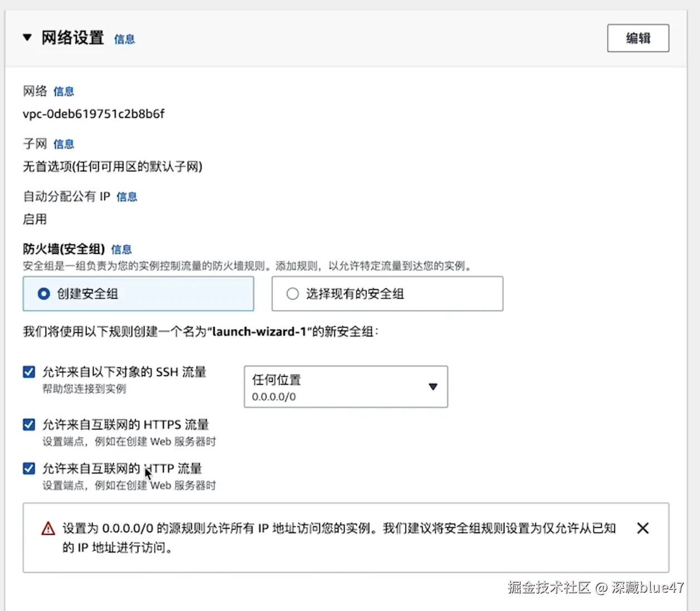Open 信息 link beside 防火墙(安全组)
The width and height of the screenshot is (700, 611).
(x=121, y=249)
